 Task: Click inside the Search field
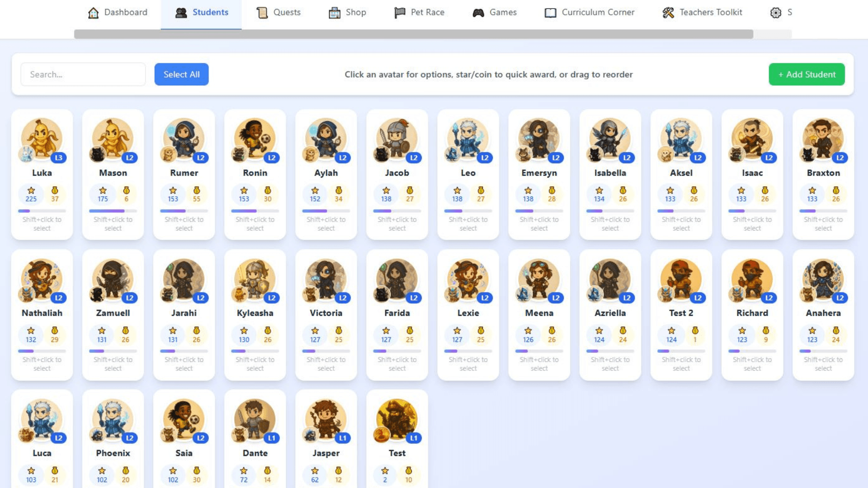(83, 74)
